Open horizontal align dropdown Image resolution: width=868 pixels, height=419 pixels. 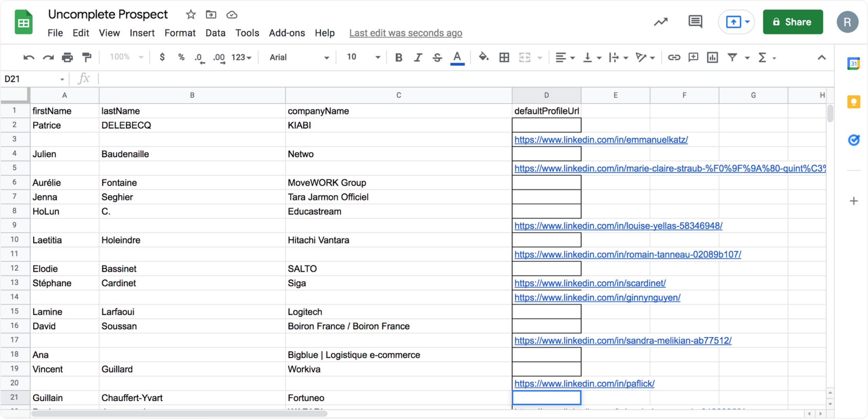pyautogui.click(x=565, y=58)
